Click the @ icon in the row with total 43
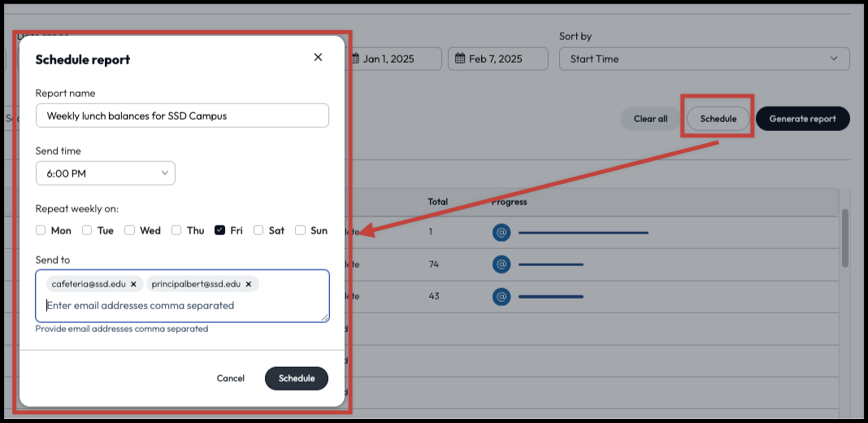Viewport: 868px width, 423px height. (x=501, y=296)
